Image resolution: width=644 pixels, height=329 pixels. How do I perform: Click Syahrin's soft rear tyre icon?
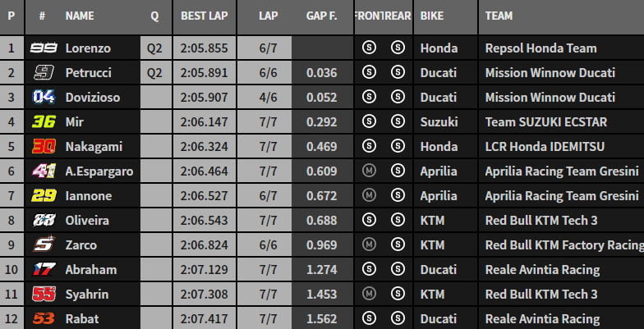click(x=398, y=295)
